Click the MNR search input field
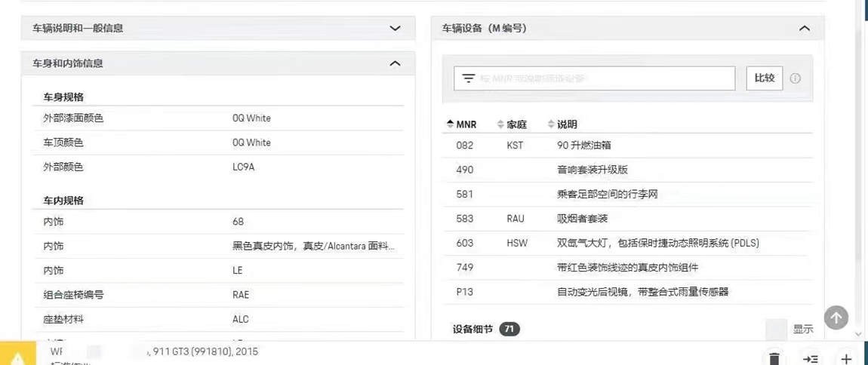 tap(604, 78)
